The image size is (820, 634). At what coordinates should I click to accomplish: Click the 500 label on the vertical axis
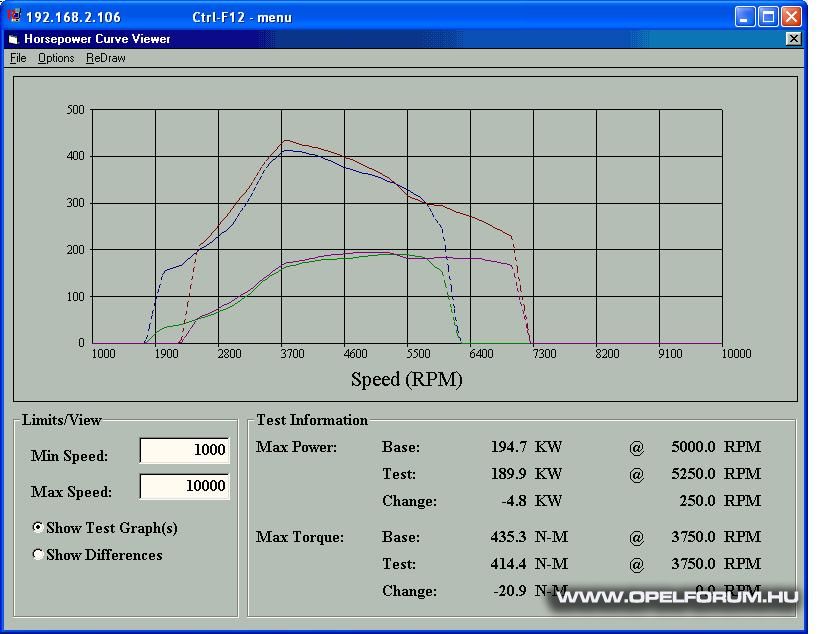[x=76, y=110]
